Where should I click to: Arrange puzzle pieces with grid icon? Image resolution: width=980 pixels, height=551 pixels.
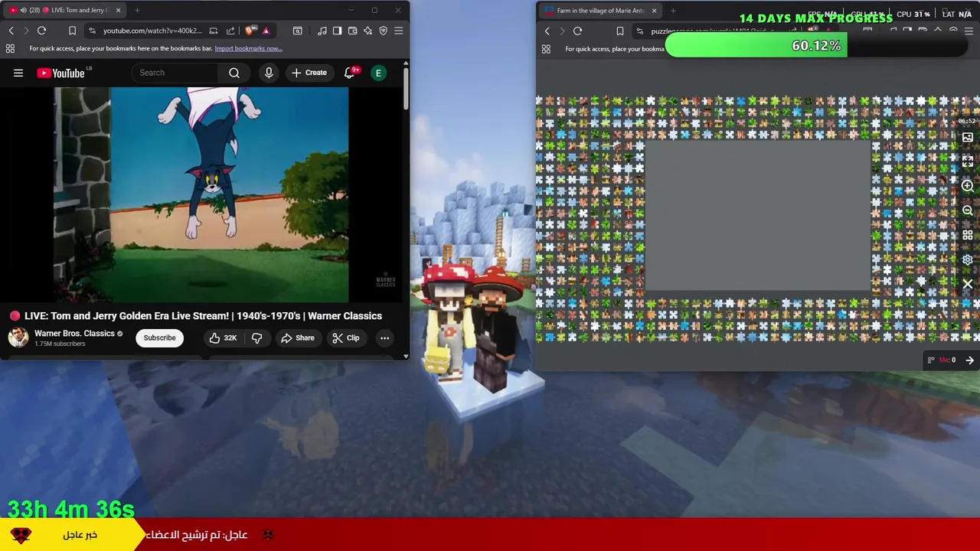tap(968, 235)
